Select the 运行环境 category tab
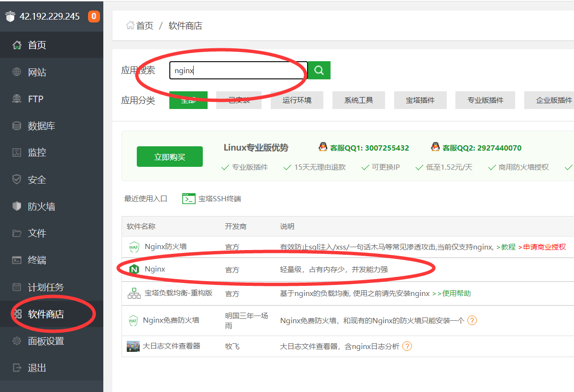574x392 pixels. coord(297,100)
